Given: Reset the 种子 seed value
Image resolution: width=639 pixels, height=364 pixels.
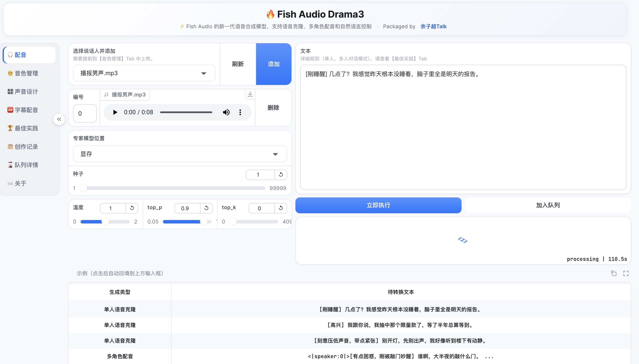Looking at the screenshot, I should coord(281,174).
